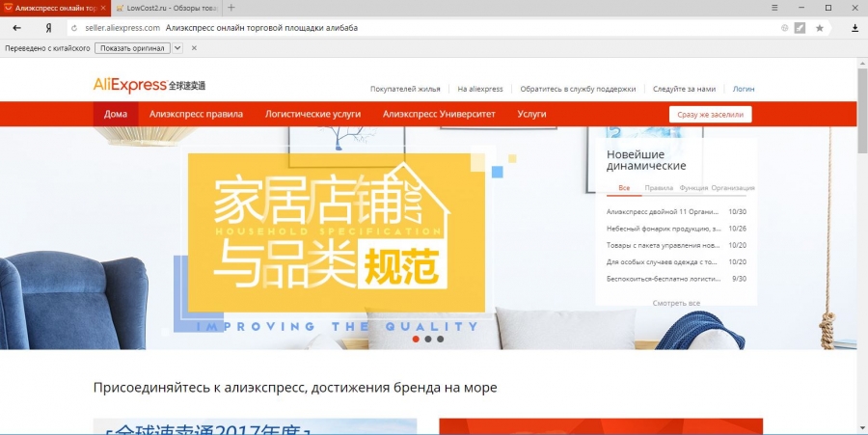Image resolution: width=868 pixels, height=435 pixels.
Task: Click the 全球速卖通2017年度 promo card
Action: pyautogui.click(x=255, y=426)
